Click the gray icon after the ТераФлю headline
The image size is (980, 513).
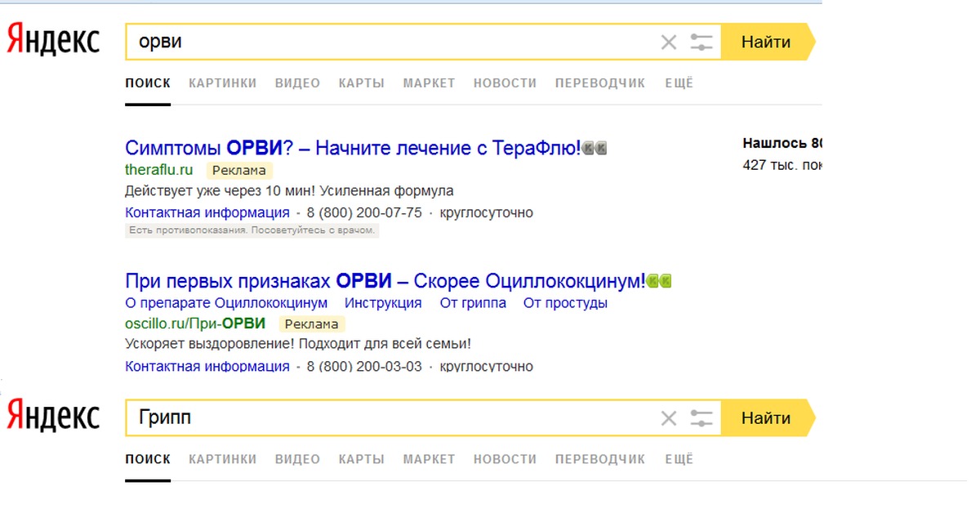[x=595, y=149]
